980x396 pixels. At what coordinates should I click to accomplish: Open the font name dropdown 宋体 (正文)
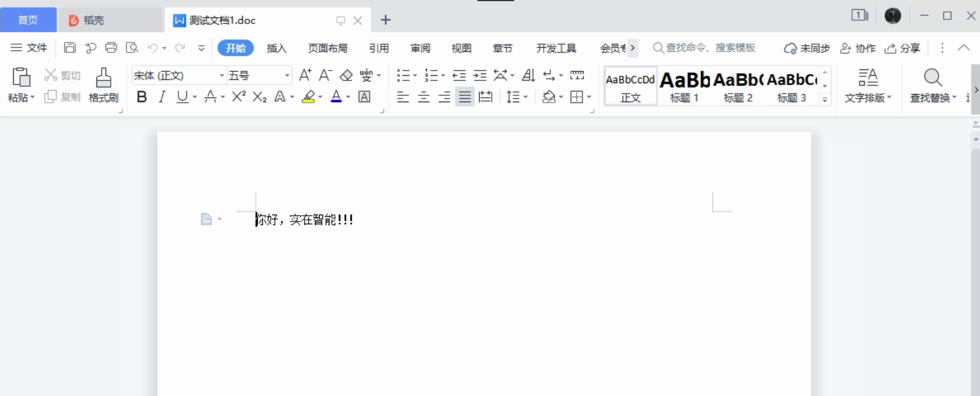pyautogui.click(x=221, y=75)
